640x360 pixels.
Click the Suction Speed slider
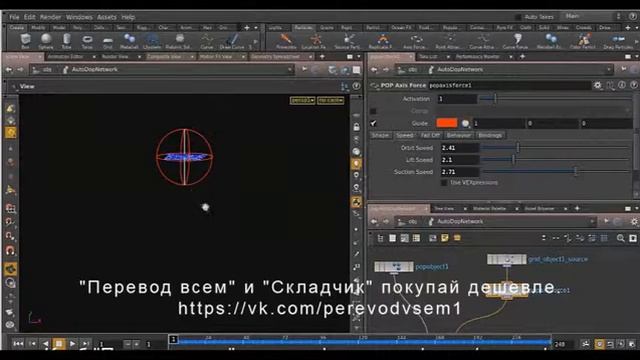[x=556, y=172]
